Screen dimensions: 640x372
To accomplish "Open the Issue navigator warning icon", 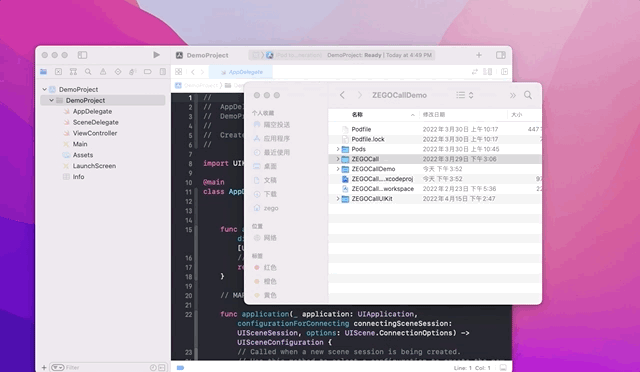I will 103,72.
